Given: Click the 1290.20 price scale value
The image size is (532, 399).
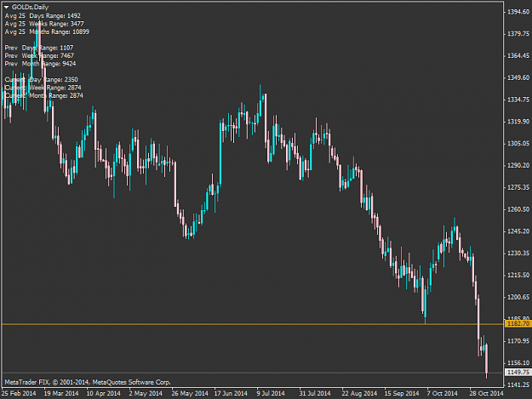Looking at the screenshot, I should tap(518, 165).
